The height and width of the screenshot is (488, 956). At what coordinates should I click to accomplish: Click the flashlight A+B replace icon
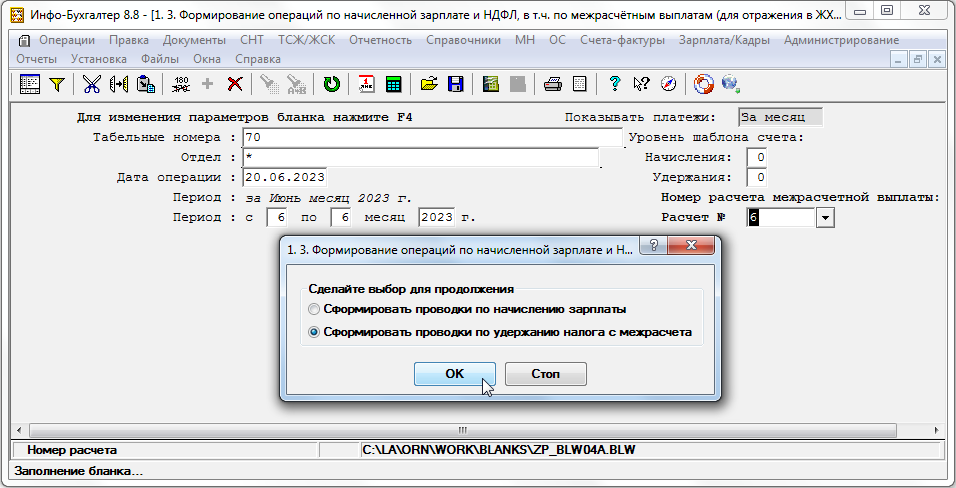(x=296, y=84)
